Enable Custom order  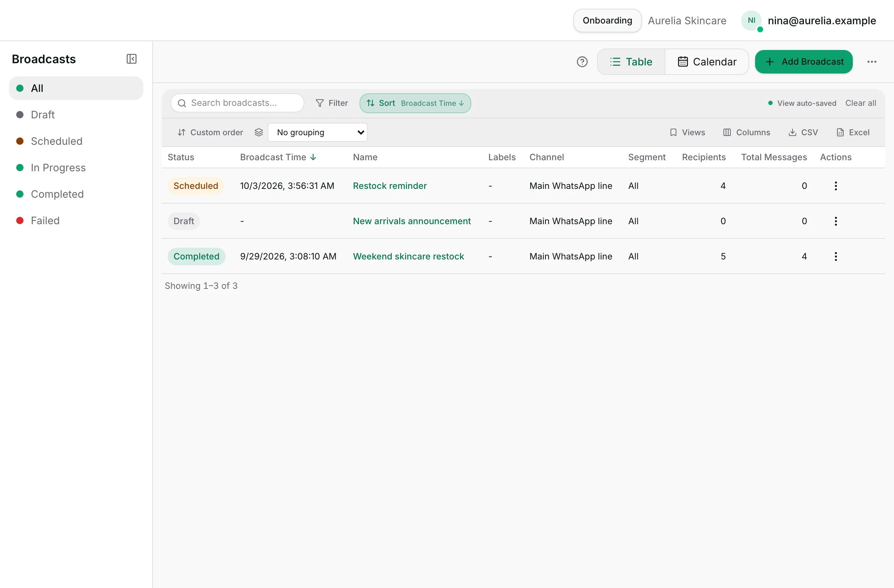[x=210, y=132]
